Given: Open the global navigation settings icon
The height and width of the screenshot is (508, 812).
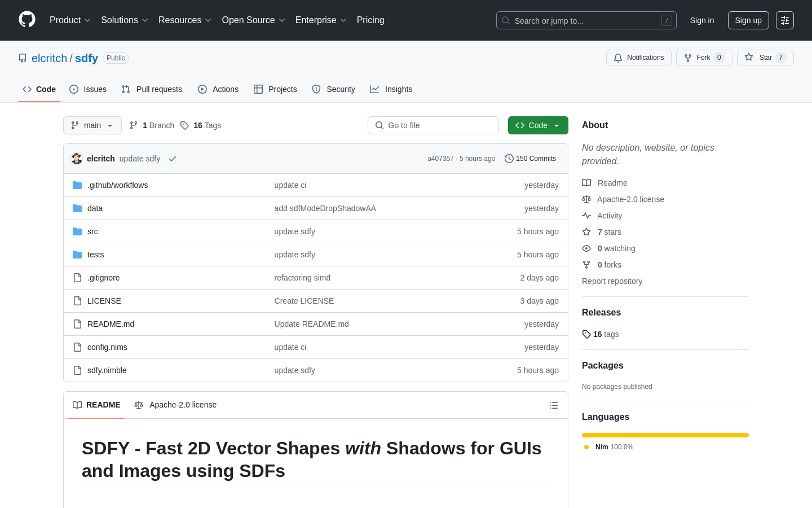Looking at the screenshot, I should [x=785, y=20].
